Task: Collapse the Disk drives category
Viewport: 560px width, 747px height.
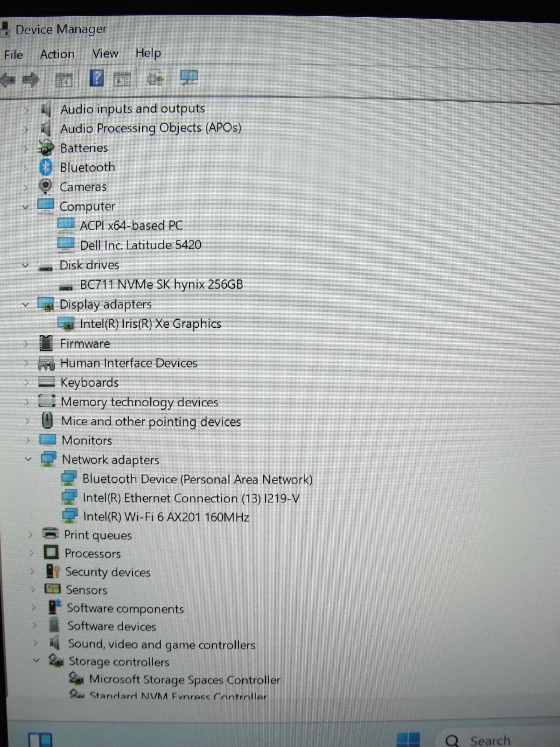Action: tap(26, 266)
